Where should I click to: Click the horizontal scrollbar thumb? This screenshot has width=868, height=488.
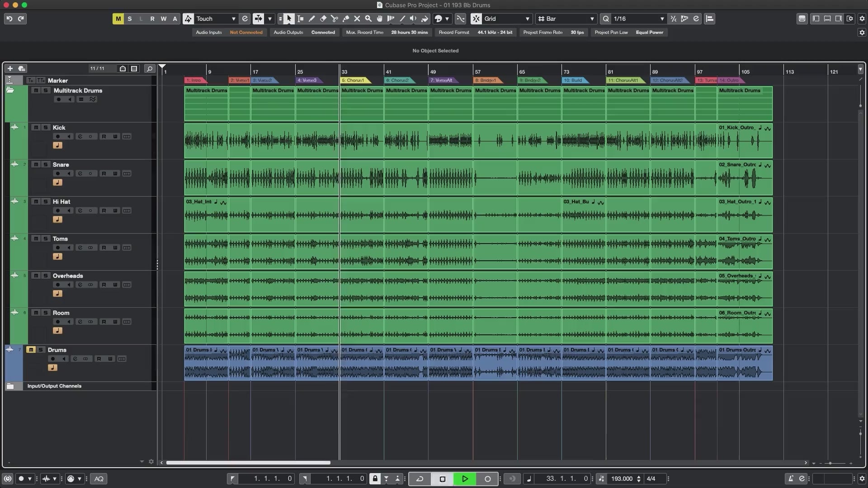coord(248,463)
